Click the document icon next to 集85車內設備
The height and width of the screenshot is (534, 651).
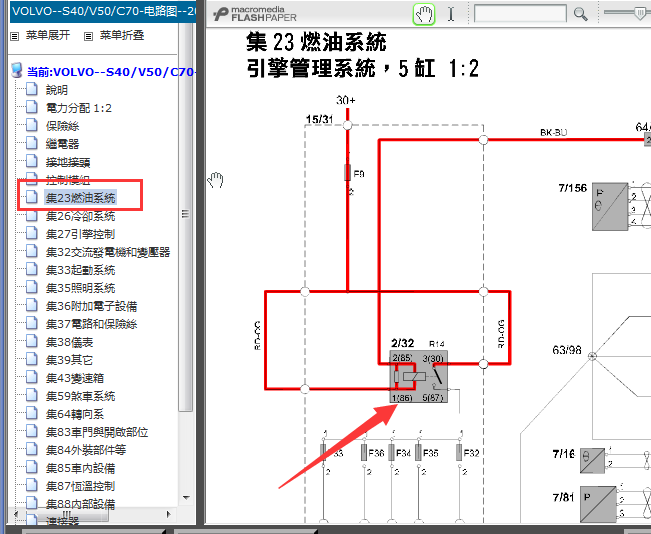[32, 467]
